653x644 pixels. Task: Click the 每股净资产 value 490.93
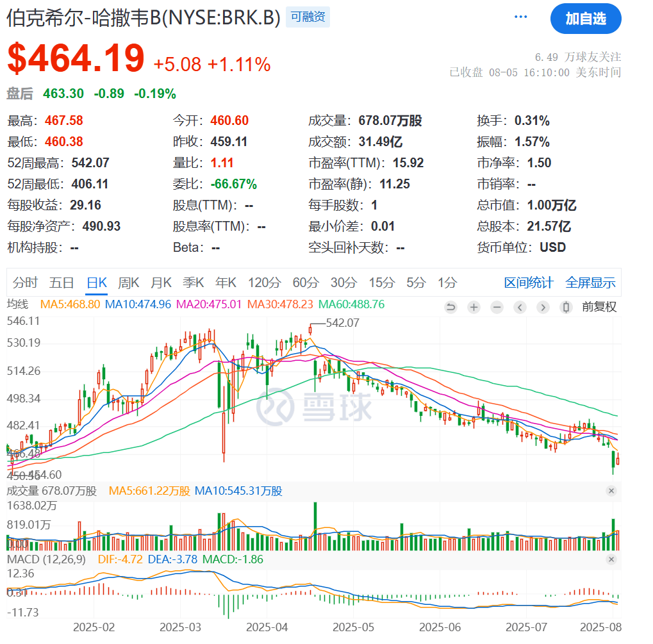(101, 226)
